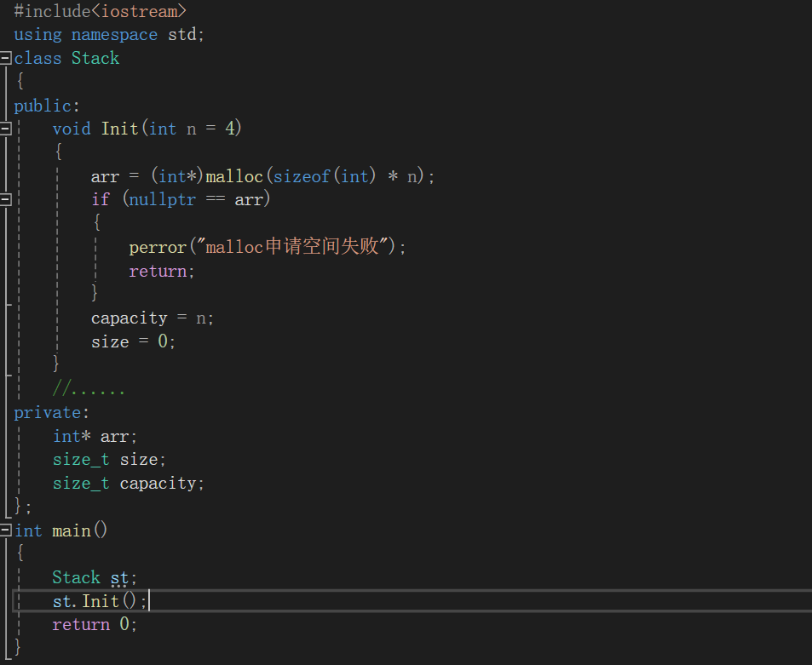
Task: Click the '//......' comment line
Action: pyautogui.click(x=89, y=388)
